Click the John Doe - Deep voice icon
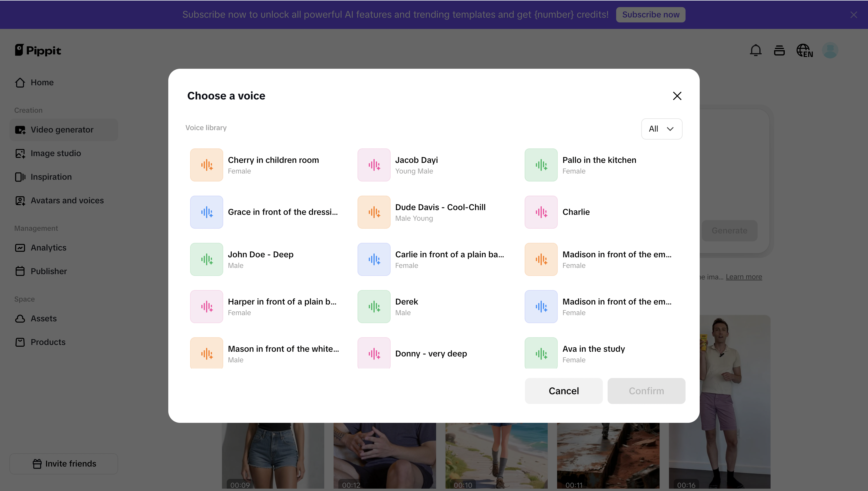The height and width of the screenshot is (491, 868). 206,259
